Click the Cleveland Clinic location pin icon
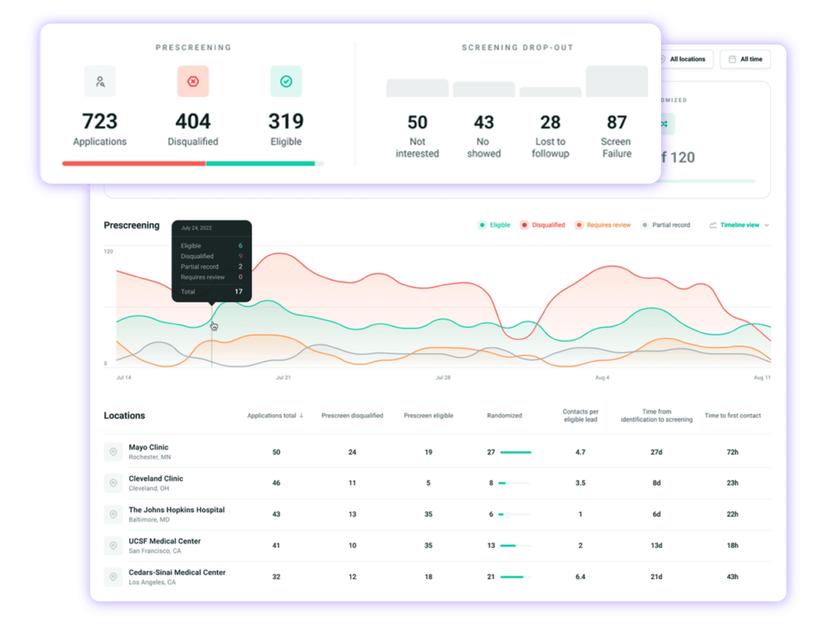840x626 pixels. tap(113, 483)
